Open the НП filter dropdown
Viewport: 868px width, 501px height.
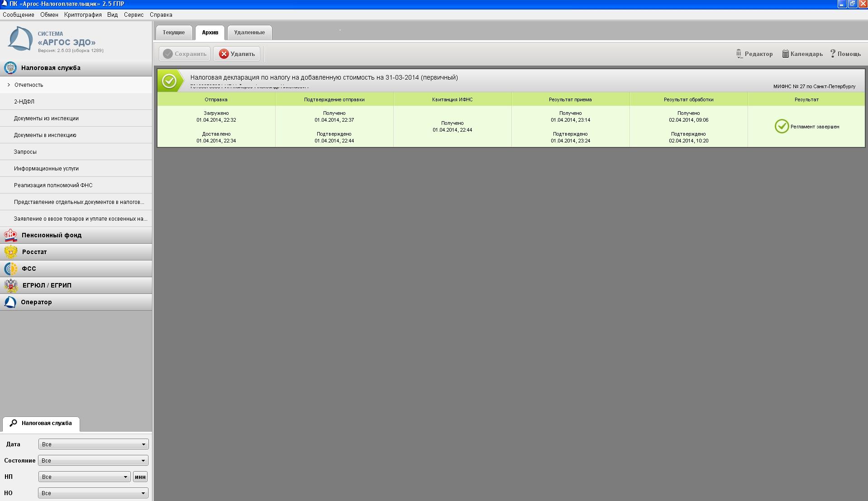click(85, 477)
